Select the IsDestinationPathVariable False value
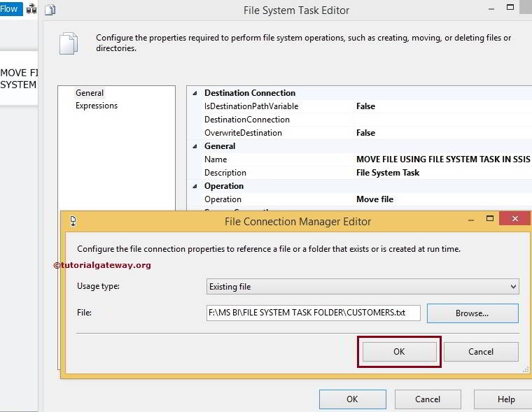 pos(365,106)
